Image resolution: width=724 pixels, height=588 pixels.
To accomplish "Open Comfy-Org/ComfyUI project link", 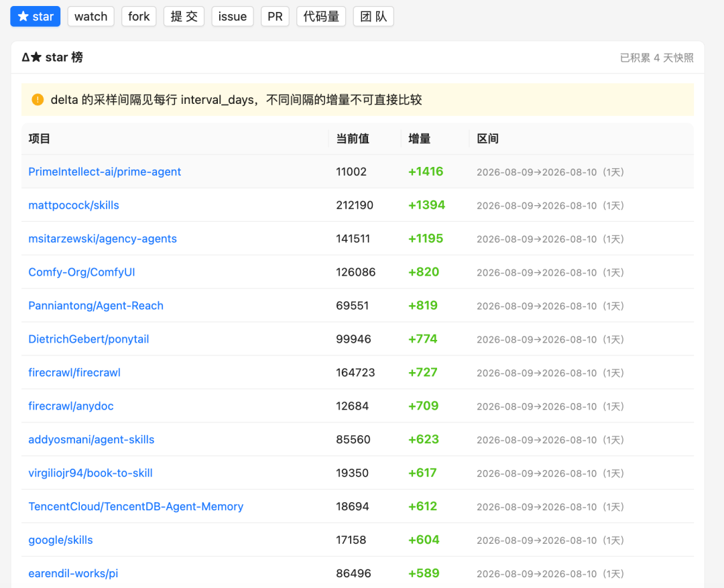I will tap(82, 272).
